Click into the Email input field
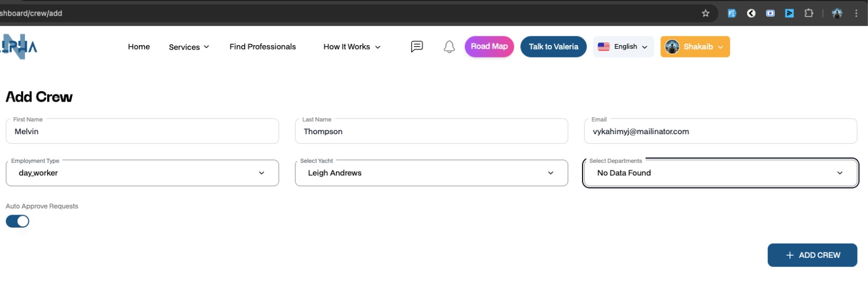 point(720,131)
